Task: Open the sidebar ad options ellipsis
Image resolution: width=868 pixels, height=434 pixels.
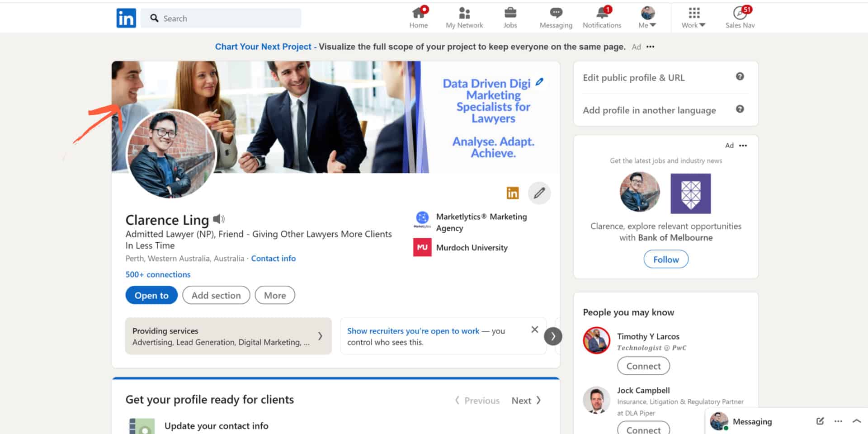Action: 743,146
